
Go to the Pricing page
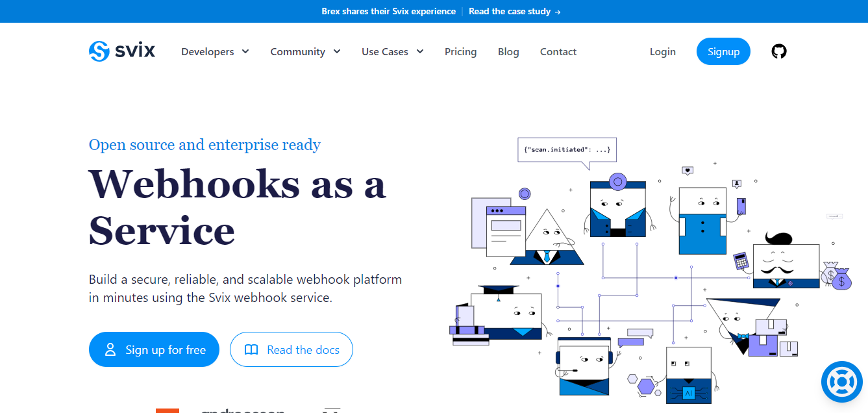tap(461, 51)
